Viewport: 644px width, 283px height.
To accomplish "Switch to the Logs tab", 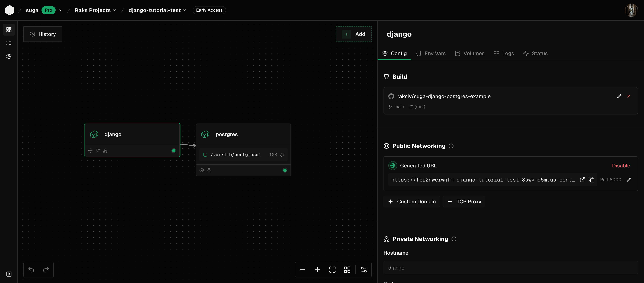I will coord(504,54).
